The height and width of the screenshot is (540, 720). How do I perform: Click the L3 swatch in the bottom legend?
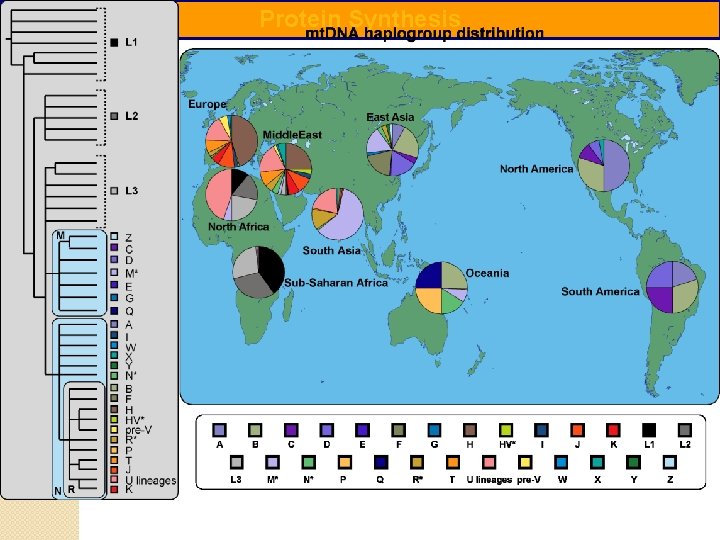pyautogui.click(x=236, y=462)
